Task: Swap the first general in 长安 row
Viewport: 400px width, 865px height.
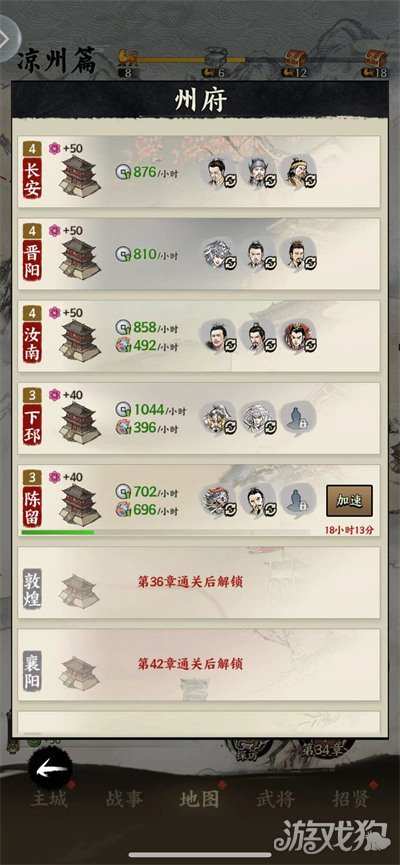Action: point(219,173)
